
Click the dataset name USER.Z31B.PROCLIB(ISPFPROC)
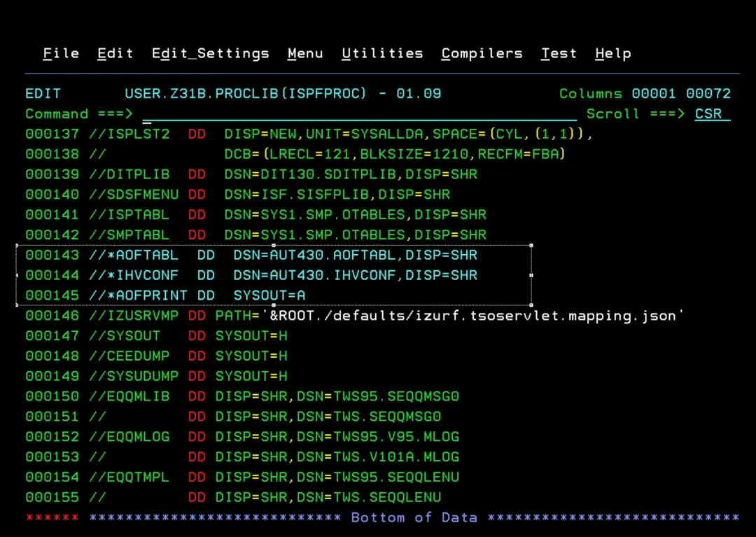(x=246, y=94)
